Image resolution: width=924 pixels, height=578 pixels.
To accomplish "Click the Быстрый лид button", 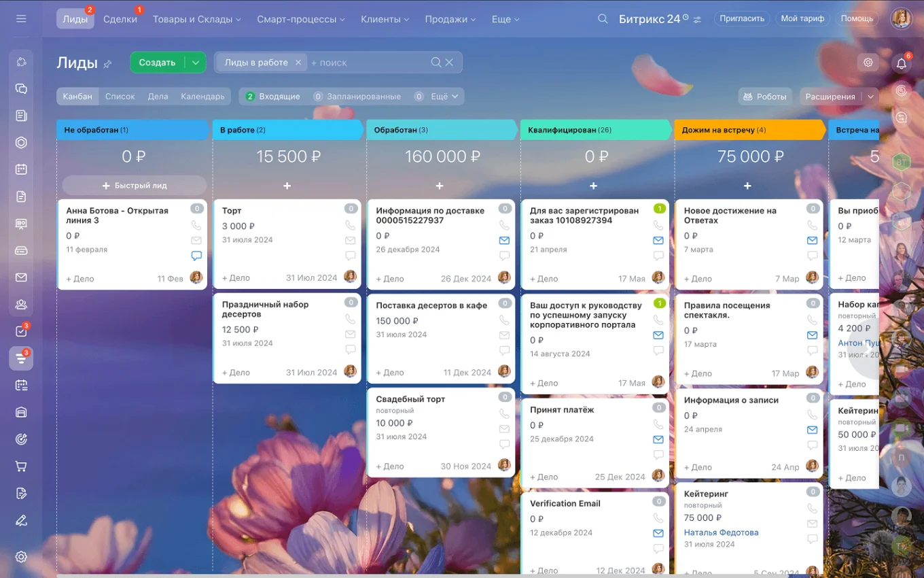I will (x=134, y=186).
